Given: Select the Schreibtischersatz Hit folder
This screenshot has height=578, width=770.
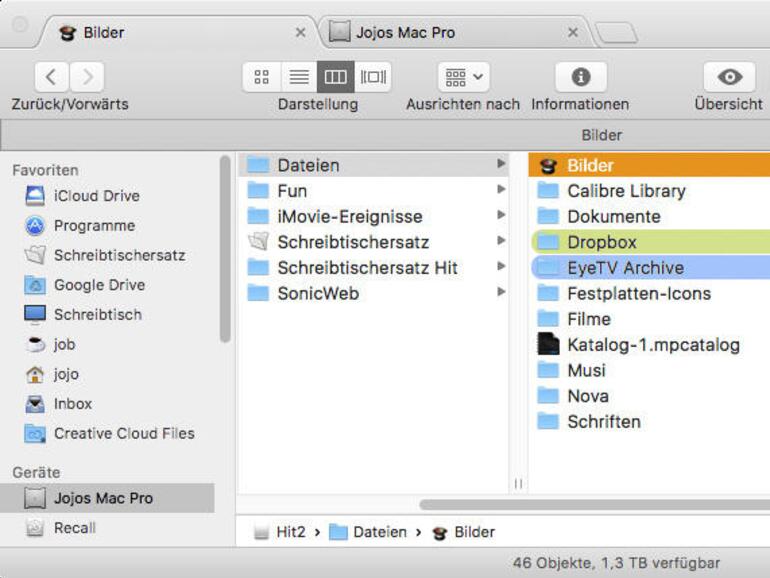Looking at the screenshot, I should pos(373,268).
